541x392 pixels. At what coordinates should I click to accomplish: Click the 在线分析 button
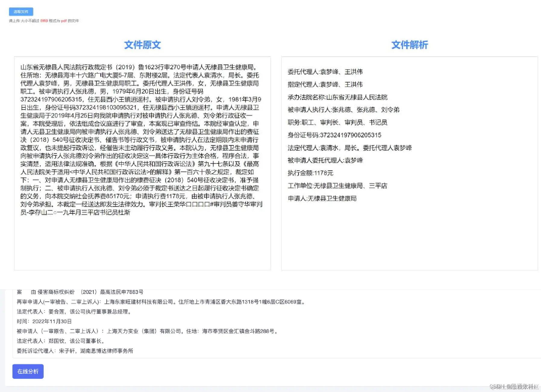click(28, 371)
